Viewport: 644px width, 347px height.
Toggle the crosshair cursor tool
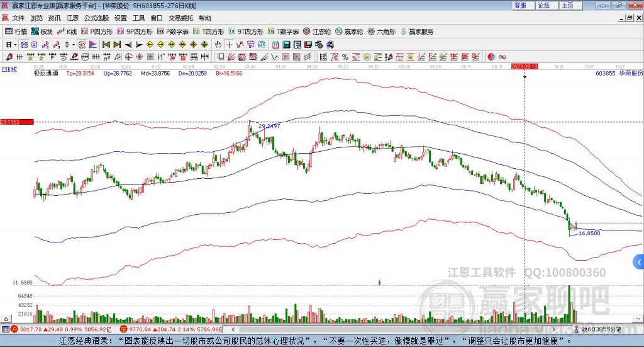(230, 45)
